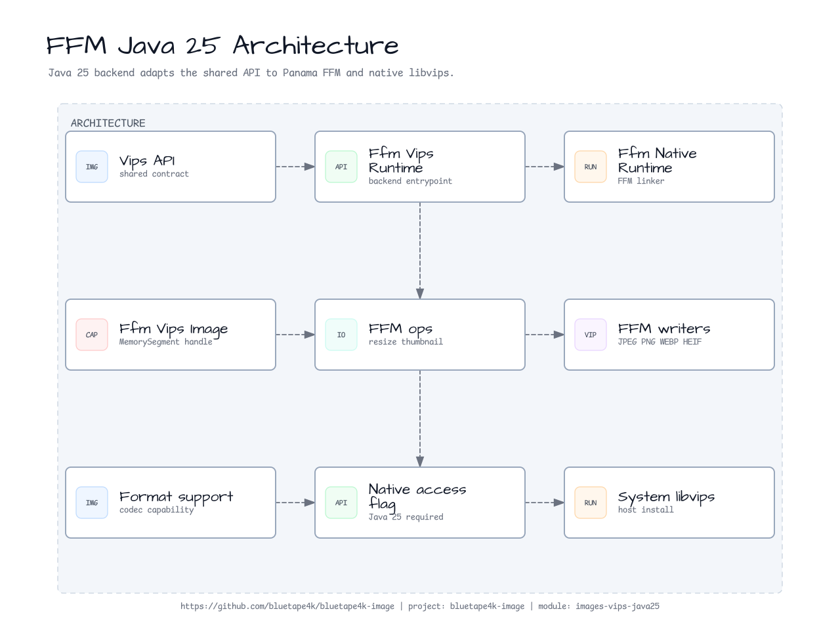840x643 pixels.
Task: Click the "shared contract" caption
Action: click(x=154, y=174)
